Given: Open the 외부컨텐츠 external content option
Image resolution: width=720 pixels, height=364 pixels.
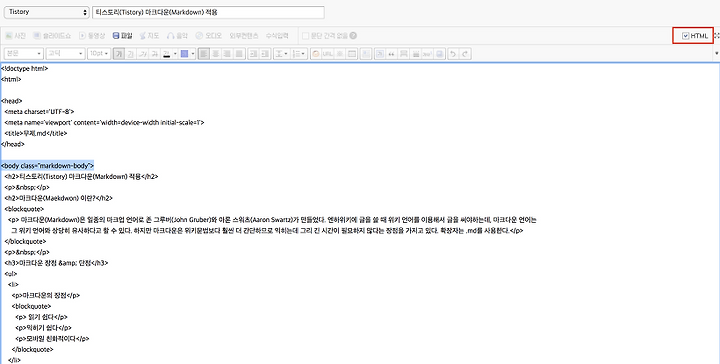Looking at the screenshot, I should click(244, 36).
